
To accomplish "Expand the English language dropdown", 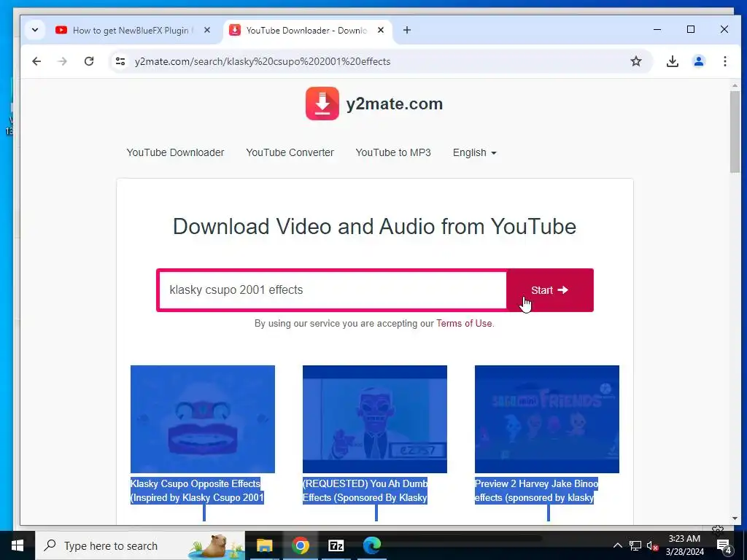I will click(474, 152).
